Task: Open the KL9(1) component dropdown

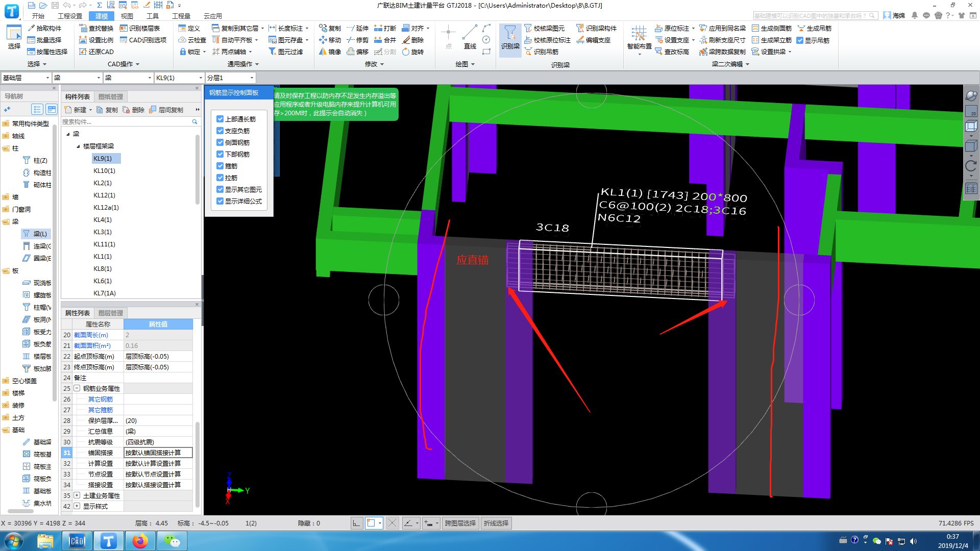Action: point(179,78)
